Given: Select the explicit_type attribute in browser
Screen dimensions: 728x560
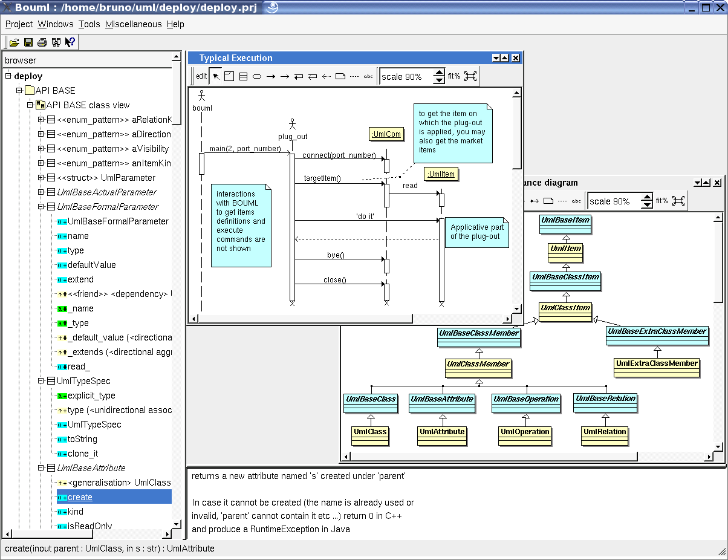Looking at the screenshot, I should click(91, 396).
